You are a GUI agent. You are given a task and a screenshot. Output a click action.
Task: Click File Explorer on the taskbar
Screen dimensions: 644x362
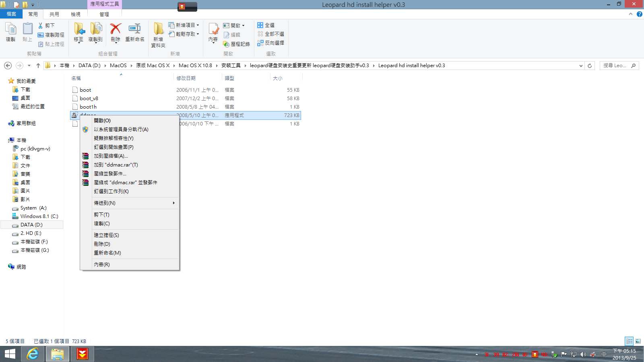click(x=57, y=354)
